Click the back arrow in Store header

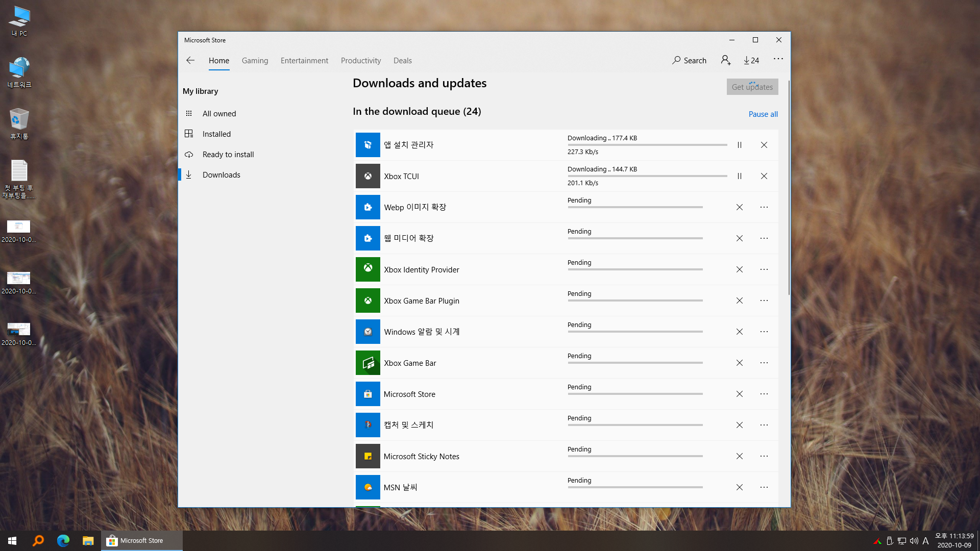tap(190, 60)
